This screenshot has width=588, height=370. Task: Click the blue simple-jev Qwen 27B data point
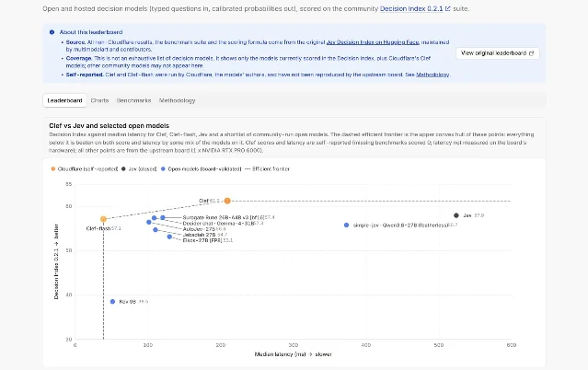tap(346, 225)
